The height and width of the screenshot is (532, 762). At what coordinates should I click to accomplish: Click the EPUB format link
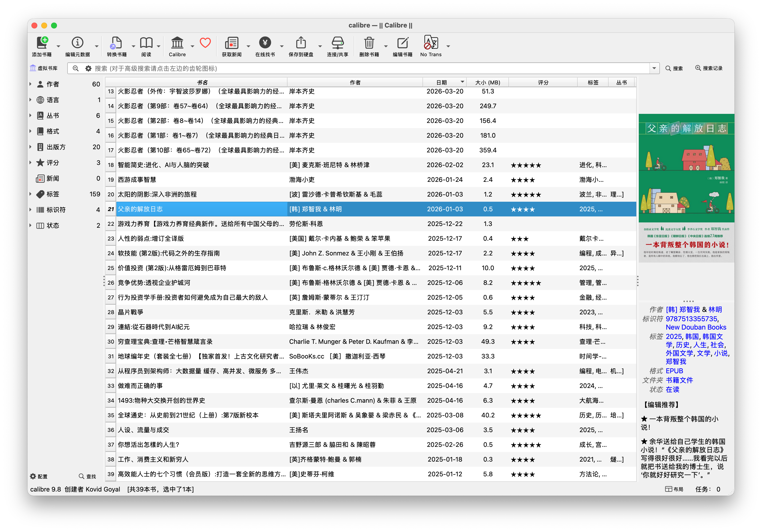point(674,371)
